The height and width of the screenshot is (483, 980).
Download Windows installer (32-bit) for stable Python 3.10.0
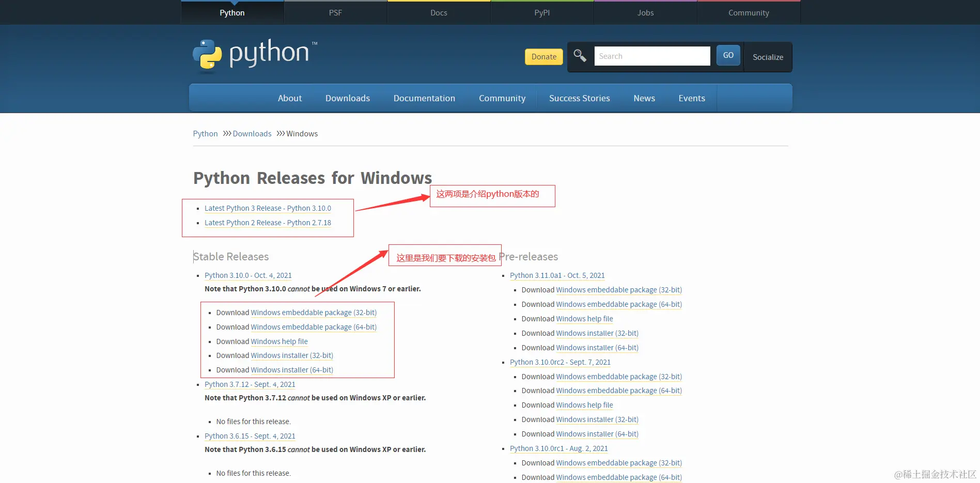tap(292, 355)
